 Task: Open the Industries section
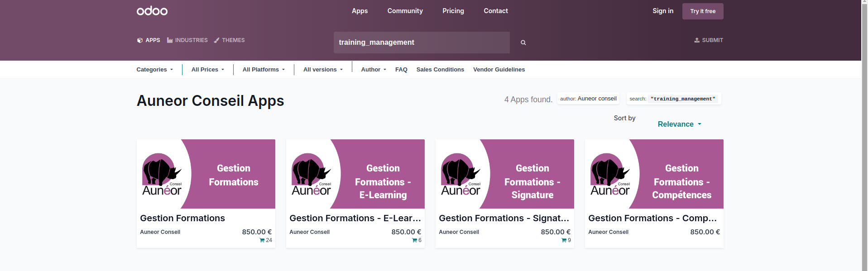point(187,40)
